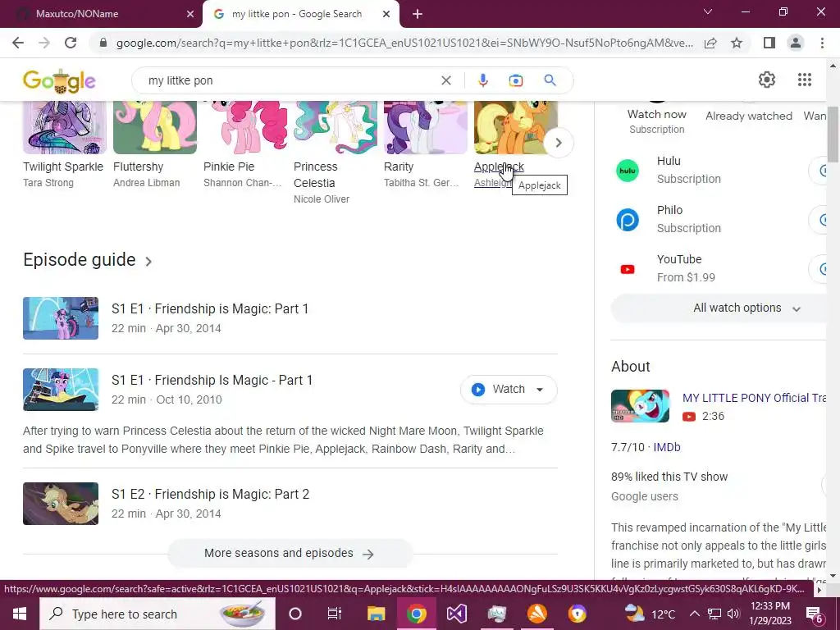This screenshot has width=840, height=630.
Task: Click More seasons and episodes button
Action: 290,554
